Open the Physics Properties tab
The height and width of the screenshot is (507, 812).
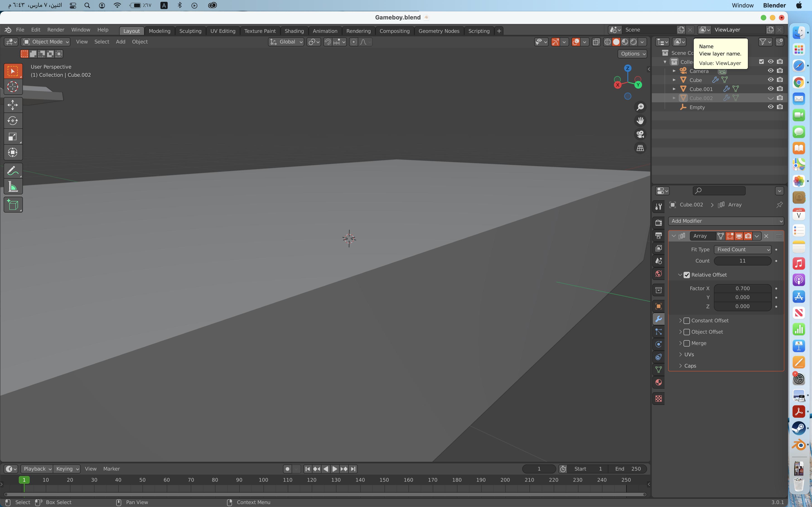click(x=658, y=344)
